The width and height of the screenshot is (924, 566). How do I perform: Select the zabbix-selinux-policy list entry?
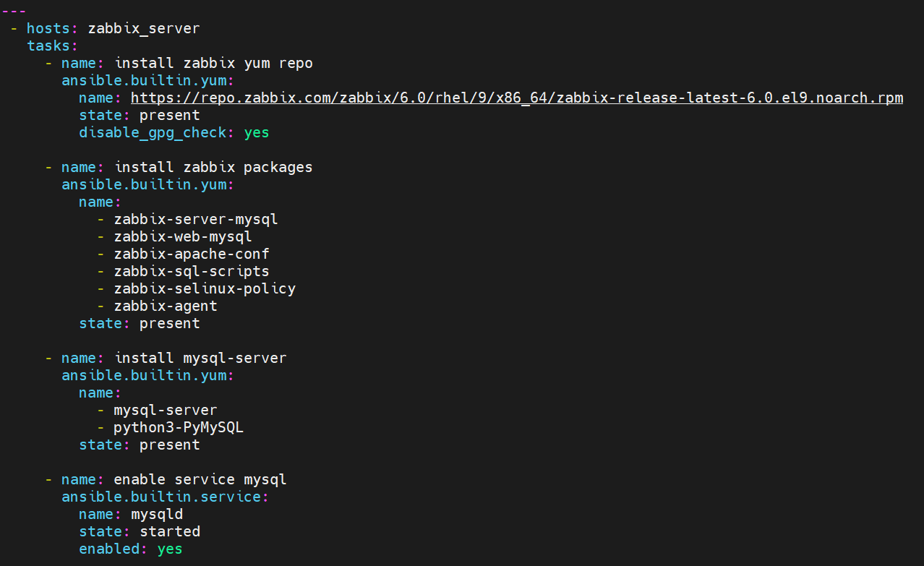(x=205, y=289)
